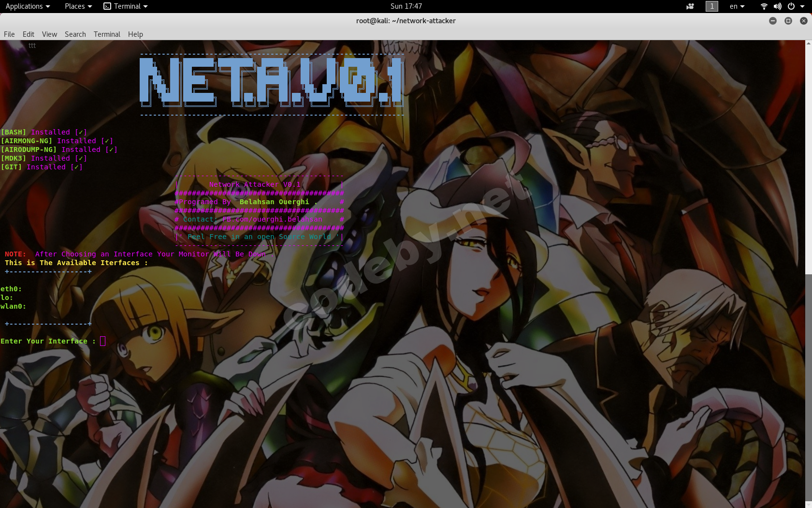Open the Wi-Fi network status icon
The width and height of the screenshot is (812, 508).
(764, 6)
